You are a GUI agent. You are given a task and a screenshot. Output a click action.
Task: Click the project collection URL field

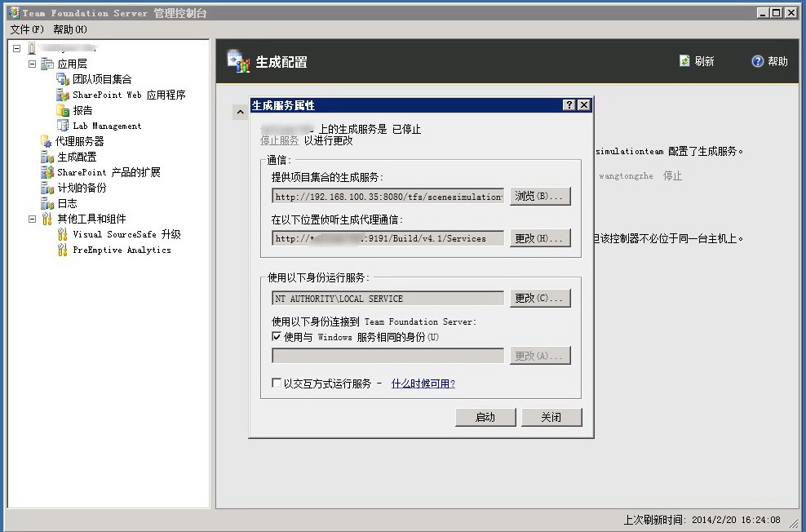click(x=388, y=197)
